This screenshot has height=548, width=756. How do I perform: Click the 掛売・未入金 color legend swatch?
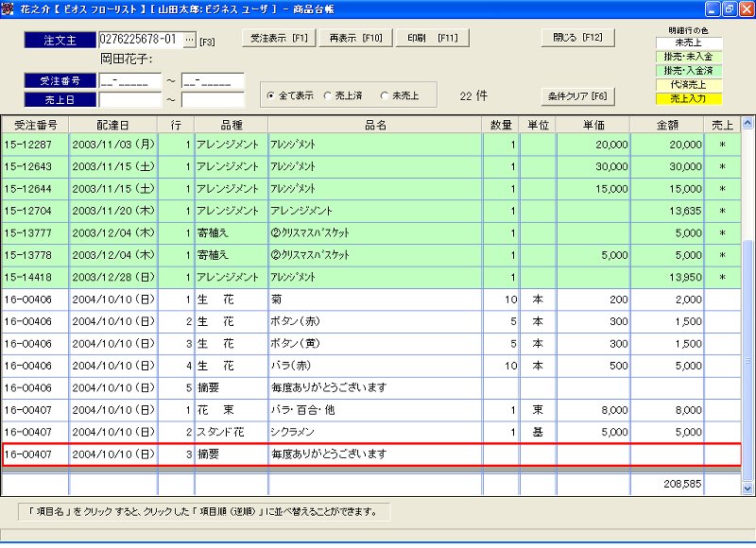coord(689,57)
